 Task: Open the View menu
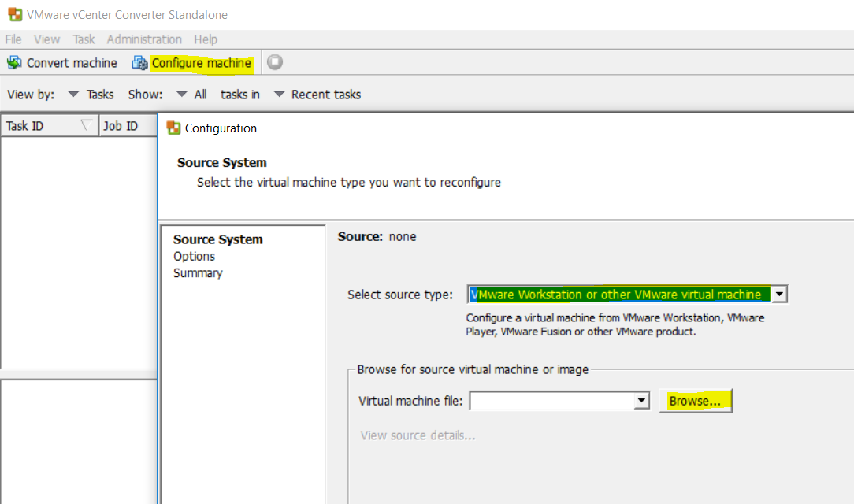point(46,39)
